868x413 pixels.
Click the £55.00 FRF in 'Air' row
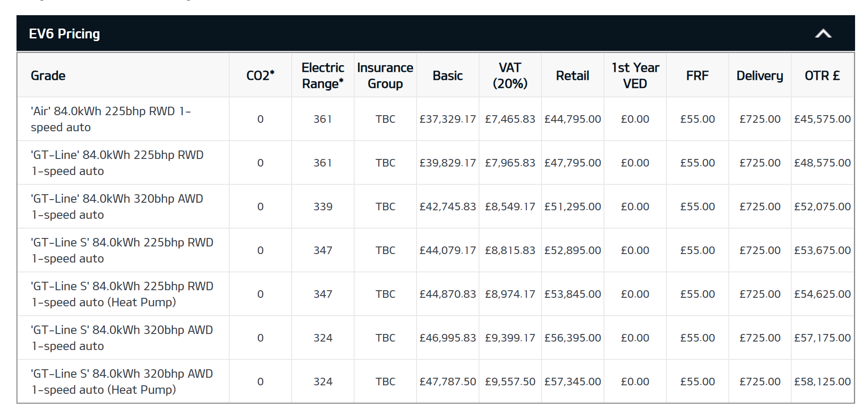pyautogui.click(x=698, y=119)
